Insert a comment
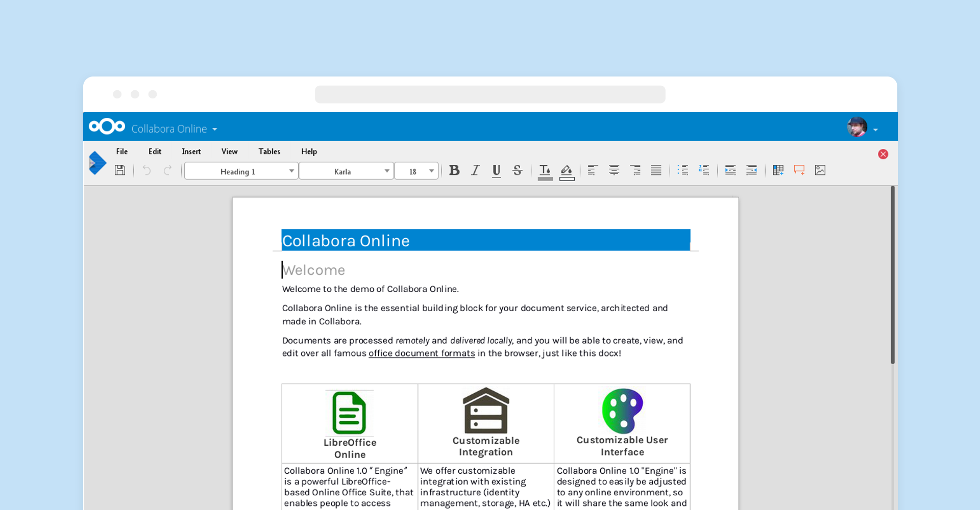Image resolution: width=980 pixels, height=510 pixels. pyautogui.click(x=799, y=170)
